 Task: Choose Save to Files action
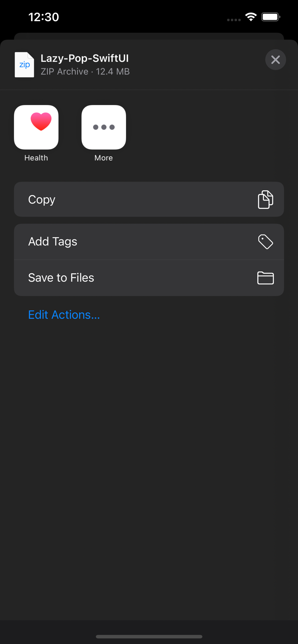pos(149,278)
